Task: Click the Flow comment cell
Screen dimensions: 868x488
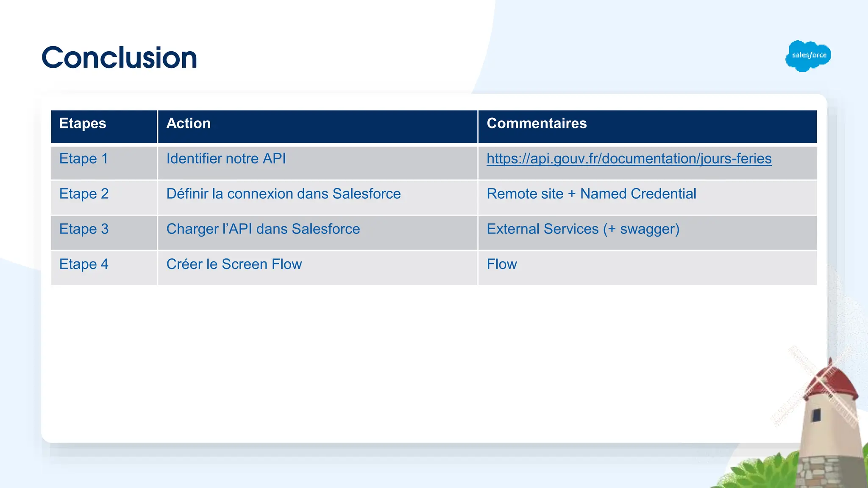Action: click(x=647, y=268)
